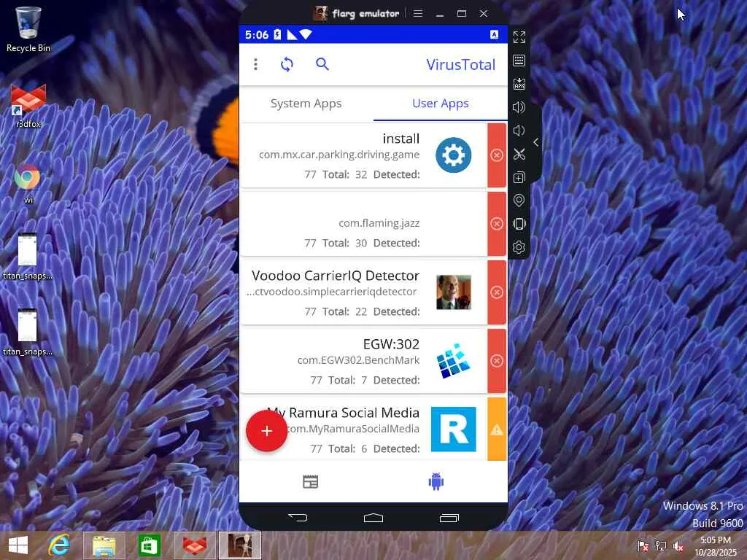The height and width of the screenshot is (560, 747).
Task: Click the Voodoo CarrierIQ Detector title
Action: coord(336,276)
